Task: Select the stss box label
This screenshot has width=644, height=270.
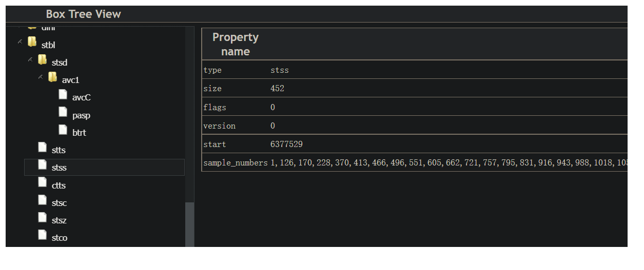Action: [59, 168]
